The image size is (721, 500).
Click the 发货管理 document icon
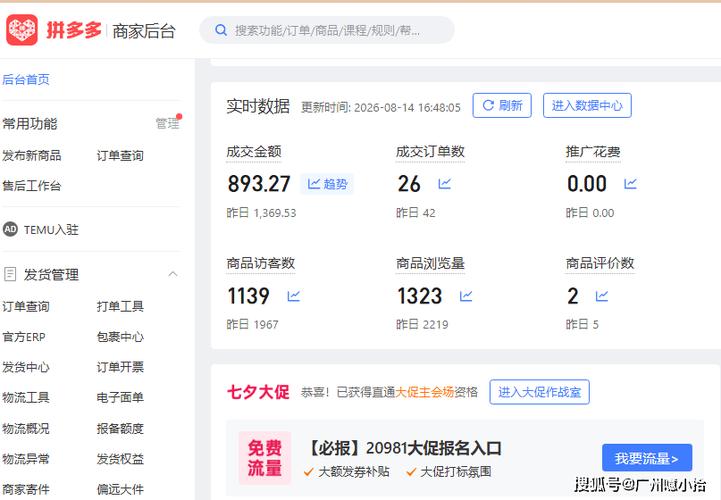[10, 274]
